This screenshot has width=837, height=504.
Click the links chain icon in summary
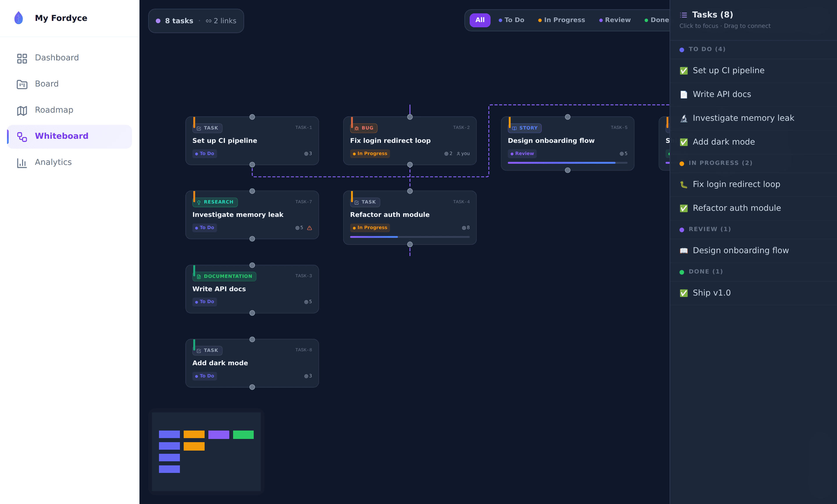pyautogui.click(x=209, y=21)
